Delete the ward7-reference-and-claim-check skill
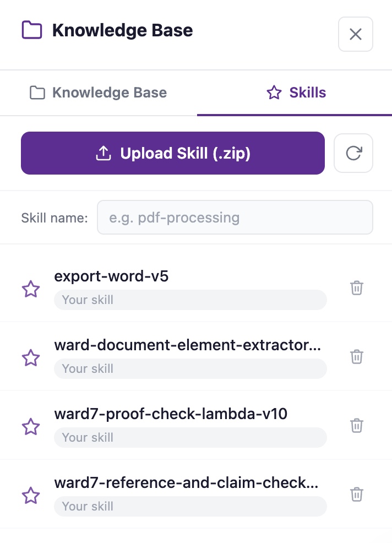The height and width of the screenshot is (543, 392). coord(357,495)
